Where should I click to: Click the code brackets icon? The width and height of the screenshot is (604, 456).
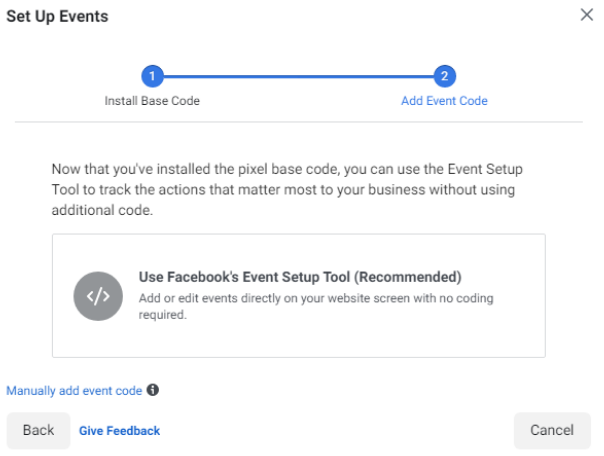pyautogui.click(x=98, y=295)
